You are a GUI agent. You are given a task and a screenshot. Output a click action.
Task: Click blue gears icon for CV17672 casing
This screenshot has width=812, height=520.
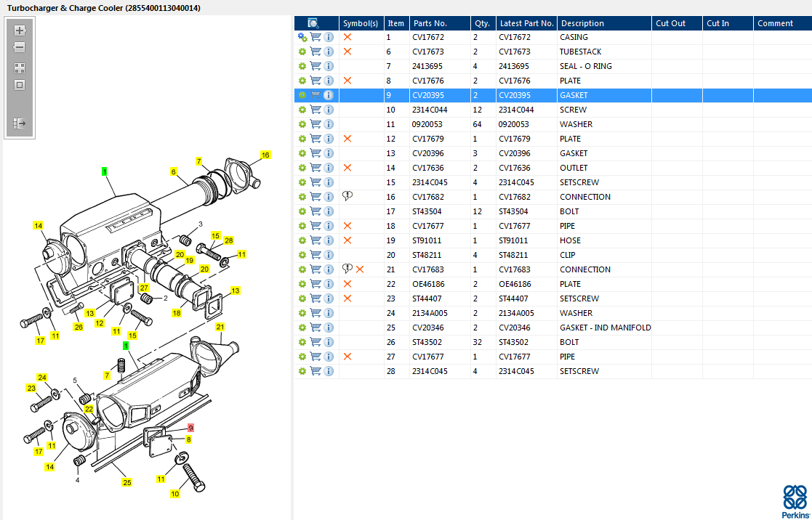[302, 37]
